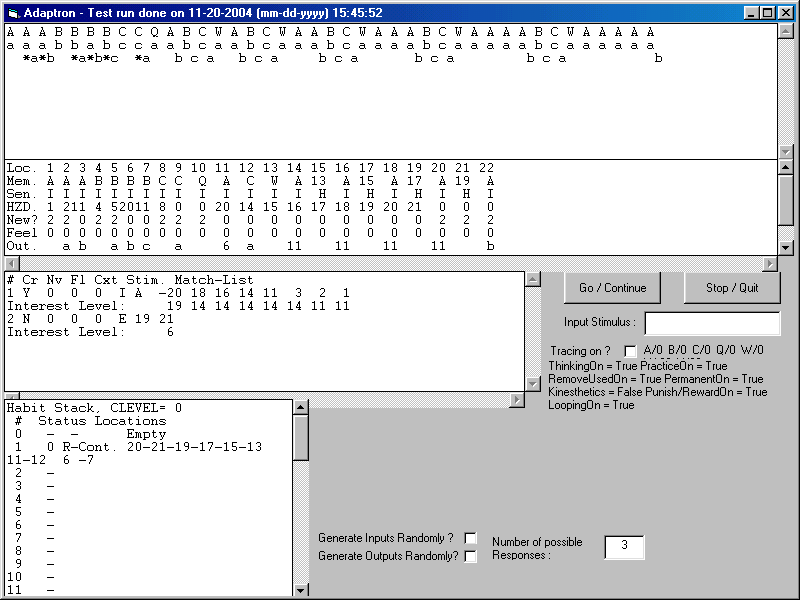Click the Habit Stack vertical scroll thumb

coord(301,437)
